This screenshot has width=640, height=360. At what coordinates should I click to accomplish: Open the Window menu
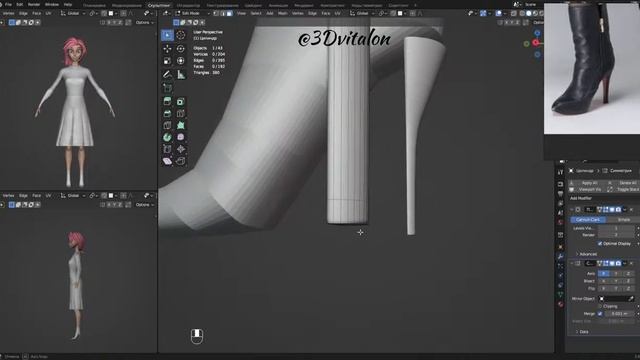coord(52,4)
